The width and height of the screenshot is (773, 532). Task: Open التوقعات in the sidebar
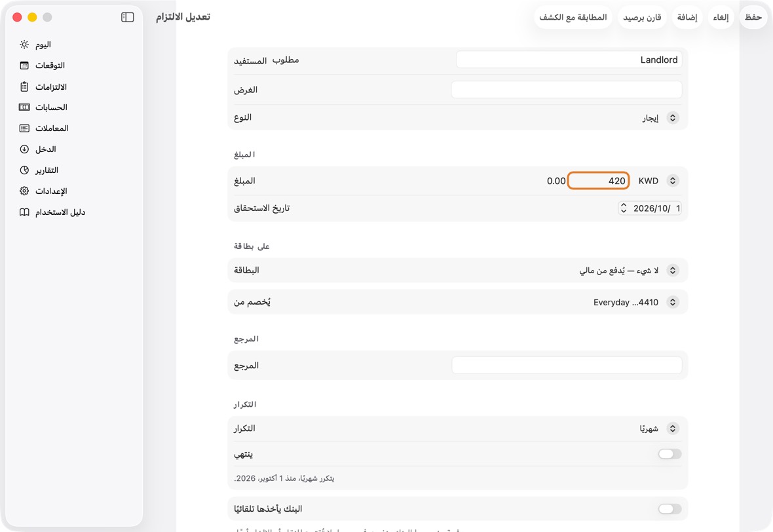[x=74, y=66]
